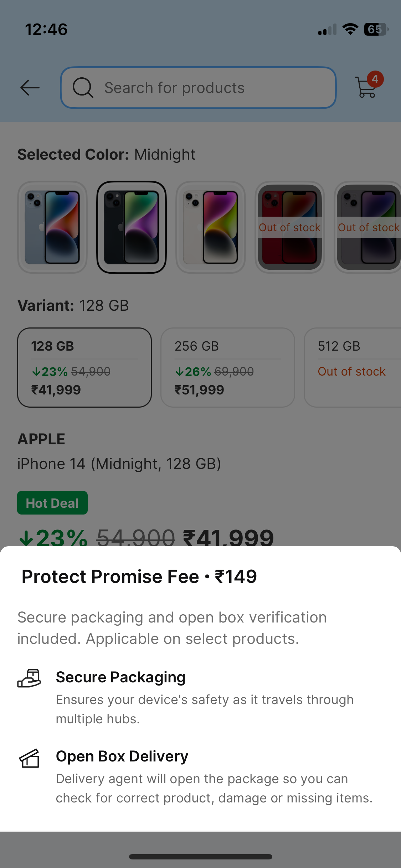Screen dimensions: 401x868
Task: Select the 128 GB variant option
Action: point(84,367)
